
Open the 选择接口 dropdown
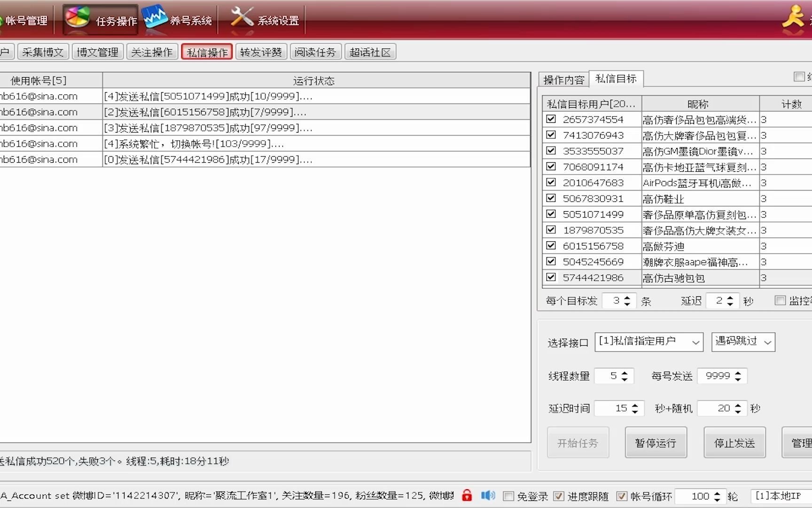pyautogui.click(x=649, y=341)
